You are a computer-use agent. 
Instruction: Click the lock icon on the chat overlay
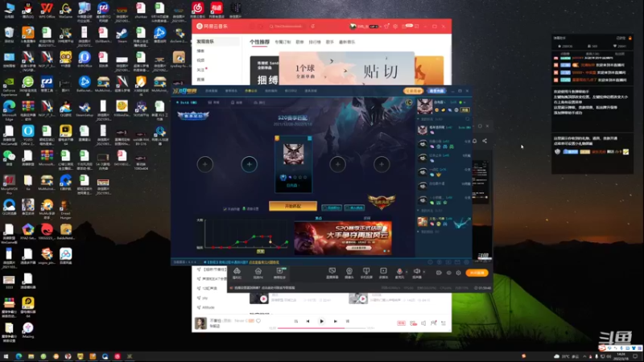(630, 38)
